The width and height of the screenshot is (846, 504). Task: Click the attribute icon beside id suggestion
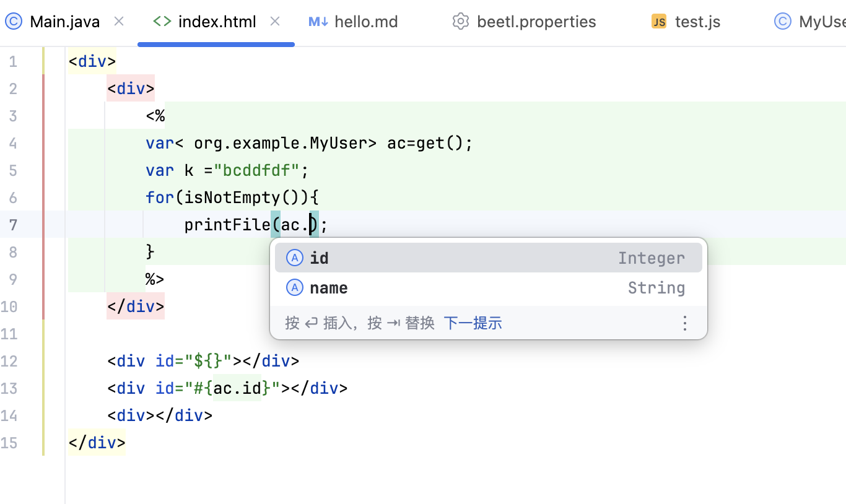[x=295, y=258]
